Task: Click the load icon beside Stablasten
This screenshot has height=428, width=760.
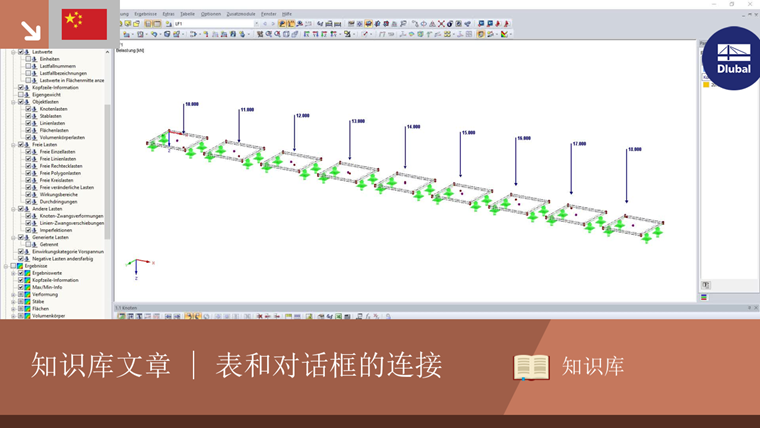Action: (34, 116)
